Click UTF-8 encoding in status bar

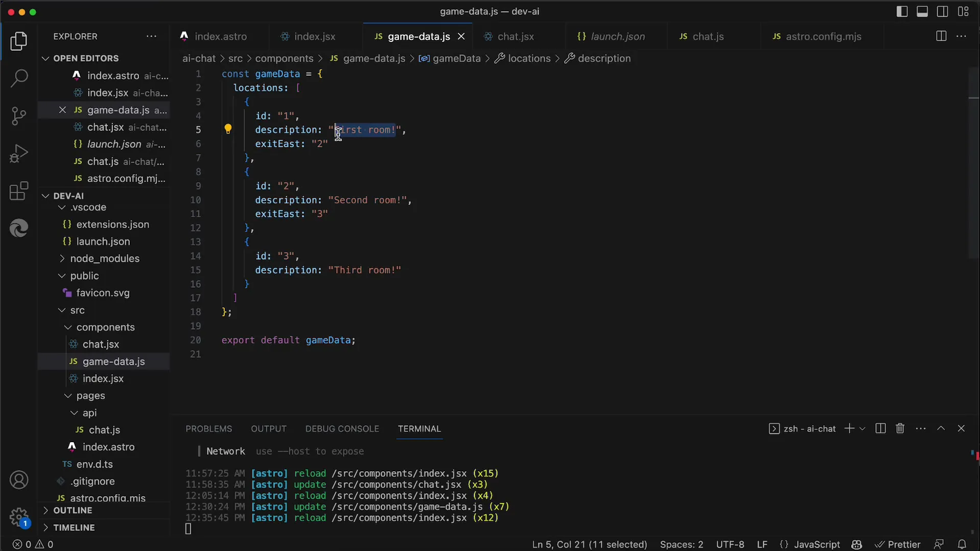730,544
